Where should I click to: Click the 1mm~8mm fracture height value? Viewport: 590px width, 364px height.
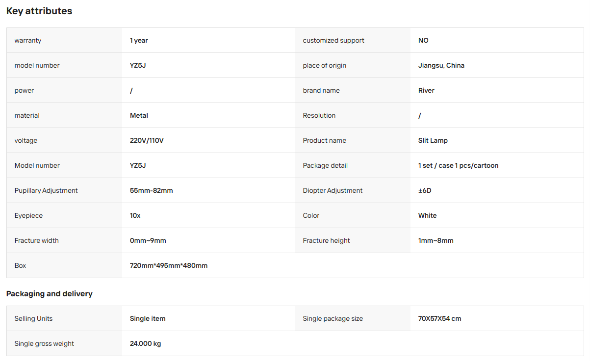436,240
